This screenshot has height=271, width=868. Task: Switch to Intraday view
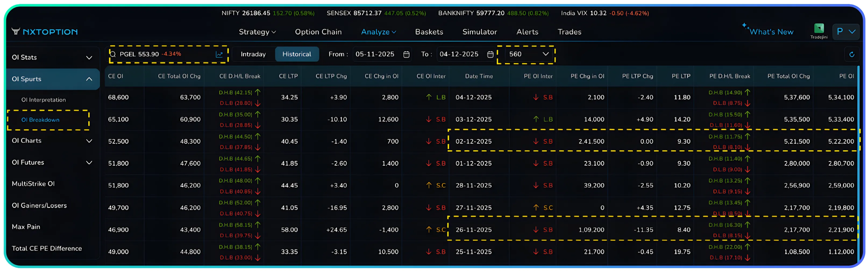[x=253, y=54]
